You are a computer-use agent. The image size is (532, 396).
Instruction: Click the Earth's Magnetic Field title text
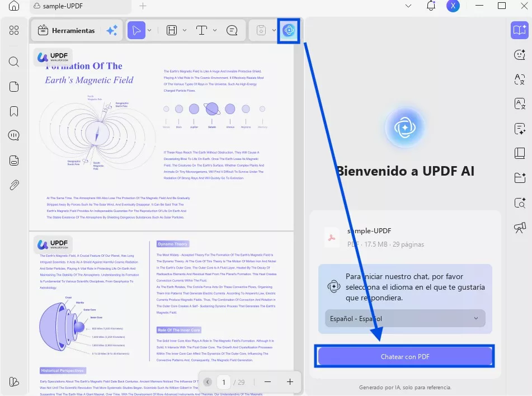[90, 80]
